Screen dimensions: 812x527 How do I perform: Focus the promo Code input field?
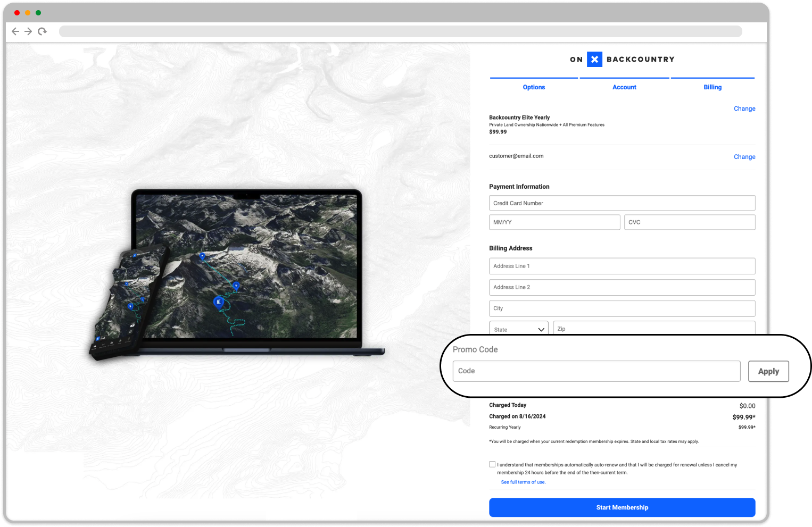(x=596, y=371)
